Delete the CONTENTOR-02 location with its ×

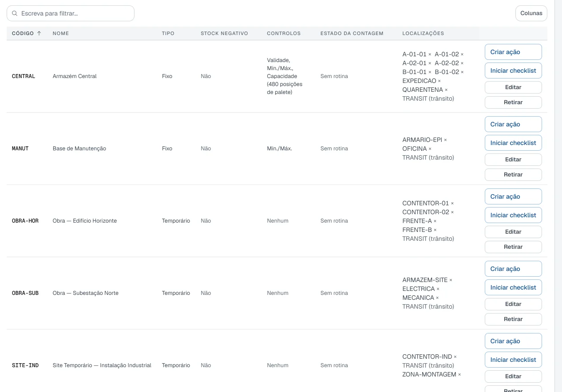tap(452, 212)
